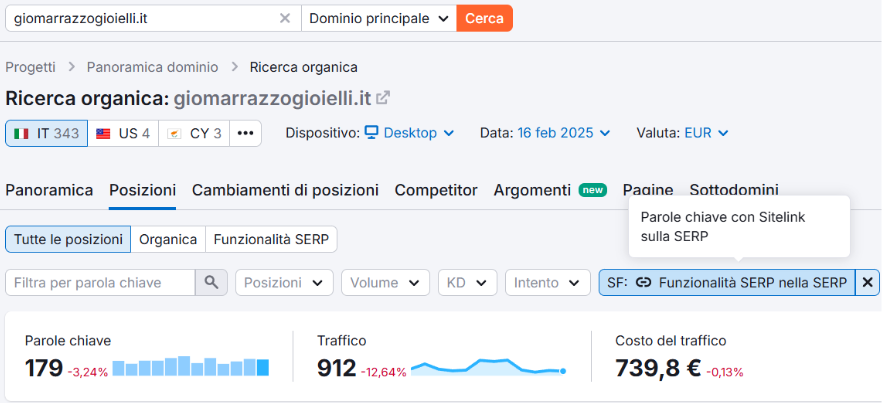Image resolution: width=893 pixels, height=403 pixels.
Task: Toggle Tutte le posizioni view
Action: coord(68,239)
